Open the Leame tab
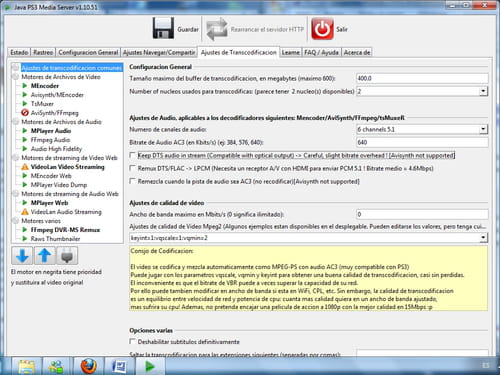Screen dimensions: 500x375 [290, 52]
